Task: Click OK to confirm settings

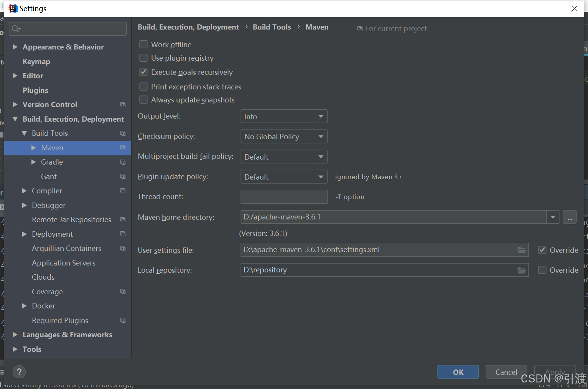Action: click(x=458, y=372)
